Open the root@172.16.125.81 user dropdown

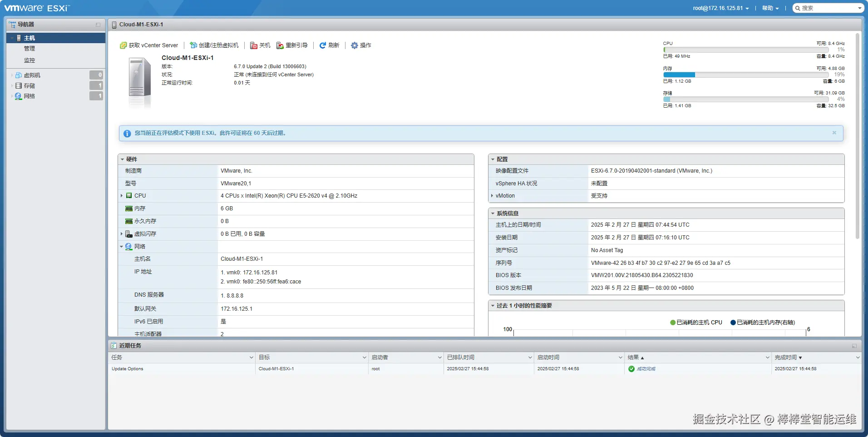tap(721, 8)
